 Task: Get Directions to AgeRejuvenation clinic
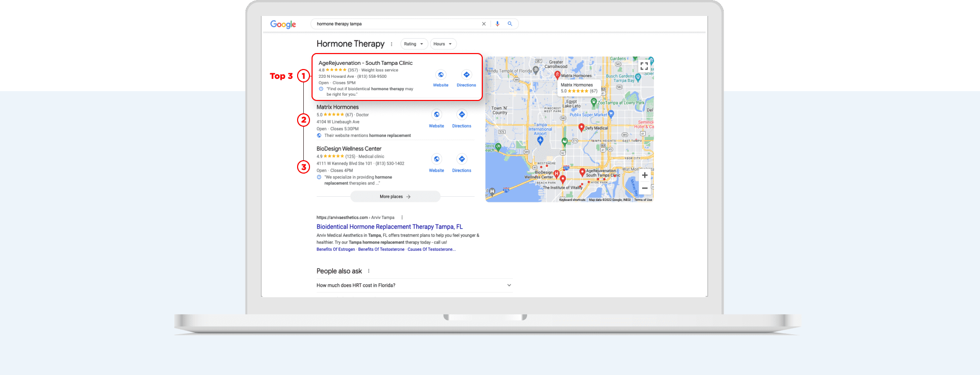[466, 75]
